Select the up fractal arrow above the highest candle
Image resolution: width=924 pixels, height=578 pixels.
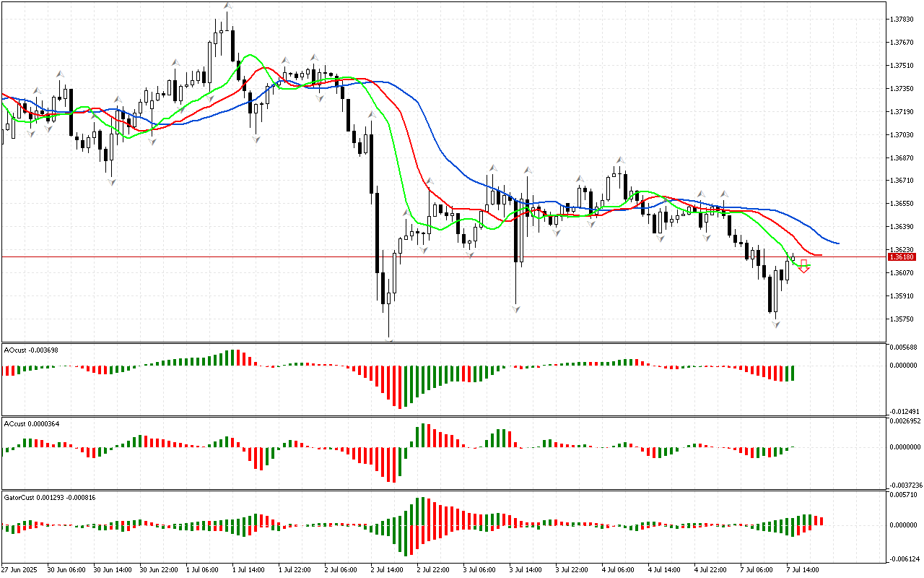point(228,6)
